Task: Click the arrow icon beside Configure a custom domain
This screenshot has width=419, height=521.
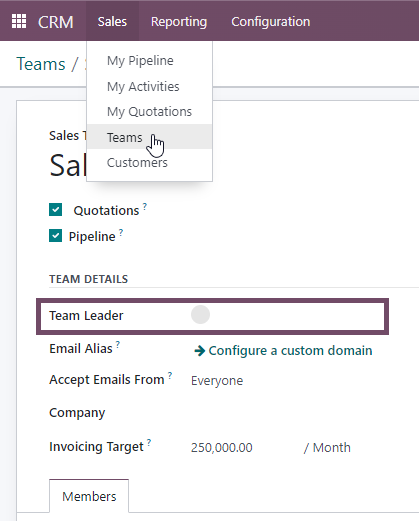Action: coord(199,351)
